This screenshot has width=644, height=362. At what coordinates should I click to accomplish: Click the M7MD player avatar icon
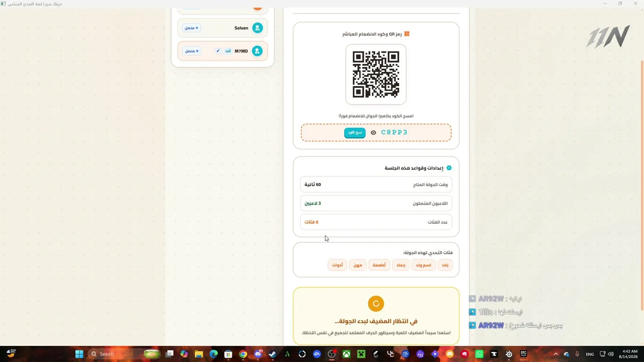point(257,51)
